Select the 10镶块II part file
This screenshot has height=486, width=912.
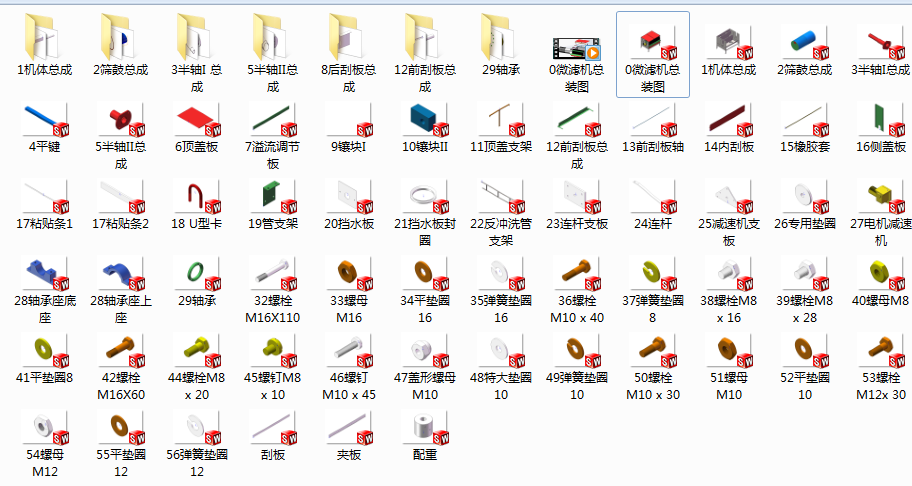425,128
